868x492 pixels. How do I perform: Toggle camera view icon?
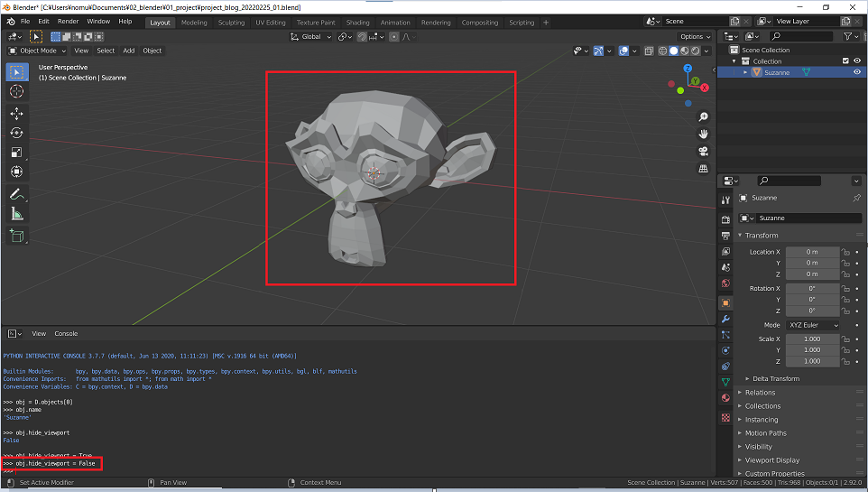point(703,152)
